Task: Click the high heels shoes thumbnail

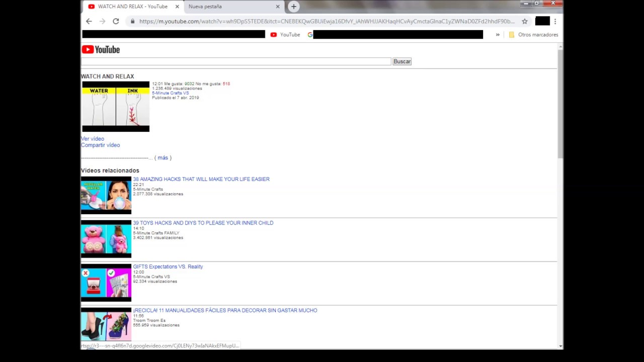Action: click(x=106, y=325)
